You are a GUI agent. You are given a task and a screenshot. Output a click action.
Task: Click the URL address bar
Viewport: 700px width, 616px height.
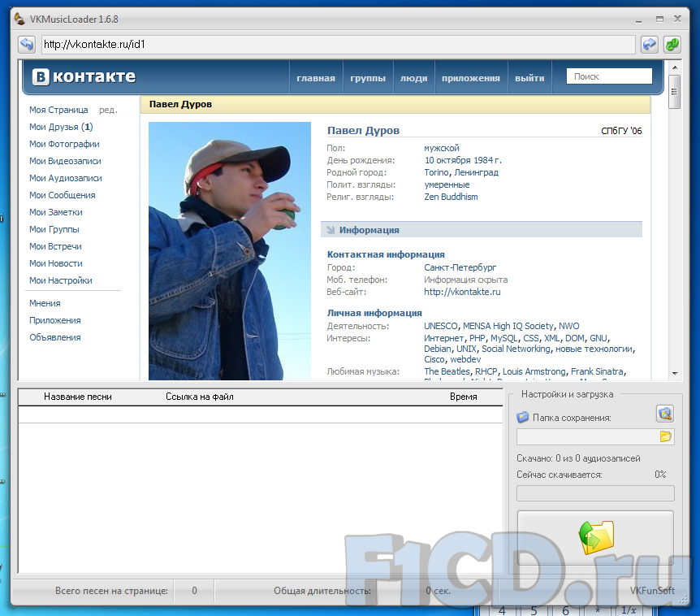coord(338,44)
